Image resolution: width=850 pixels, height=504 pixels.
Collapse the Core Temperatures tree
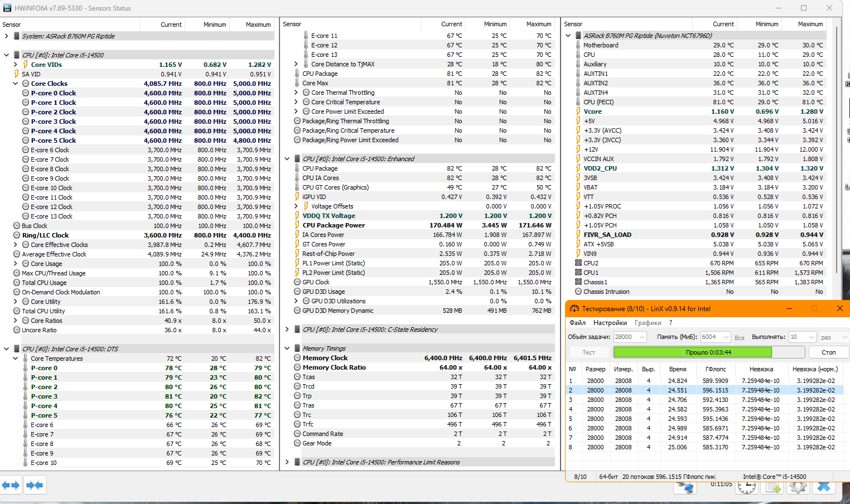(x=15, y=358)
